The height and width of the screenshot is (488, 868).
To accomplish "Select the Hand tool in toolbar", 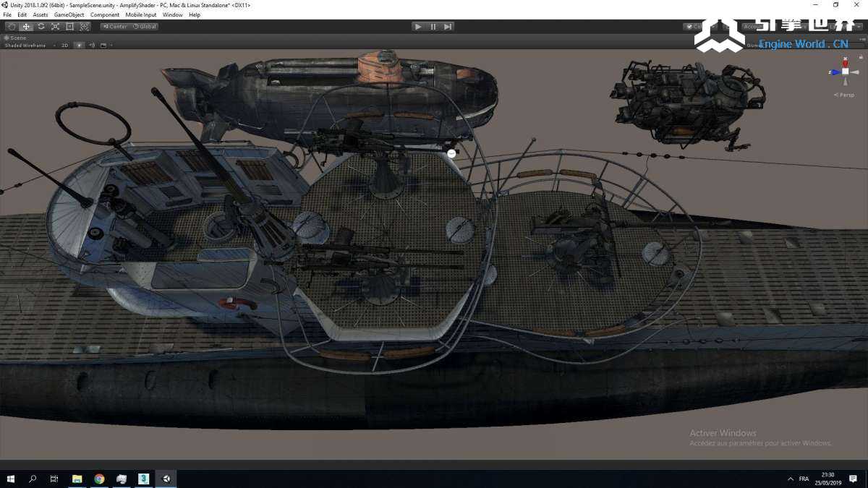I will [12, 27].
